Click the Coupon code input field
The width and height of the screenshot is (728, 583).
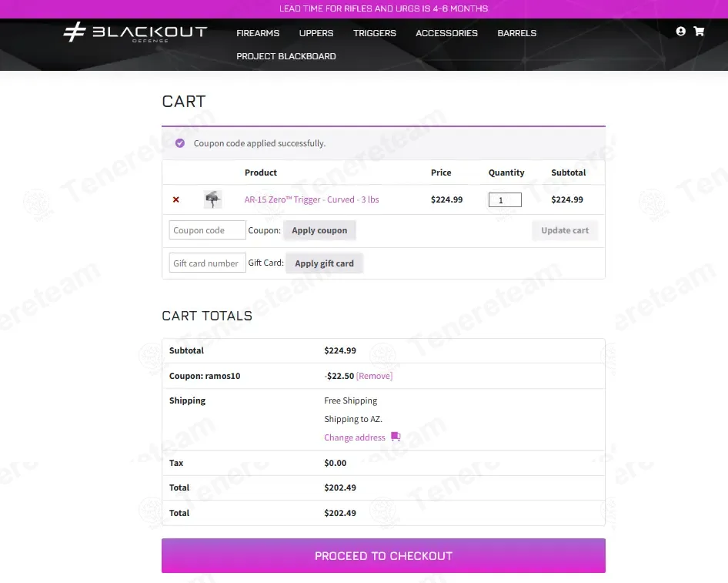(207, 230)
